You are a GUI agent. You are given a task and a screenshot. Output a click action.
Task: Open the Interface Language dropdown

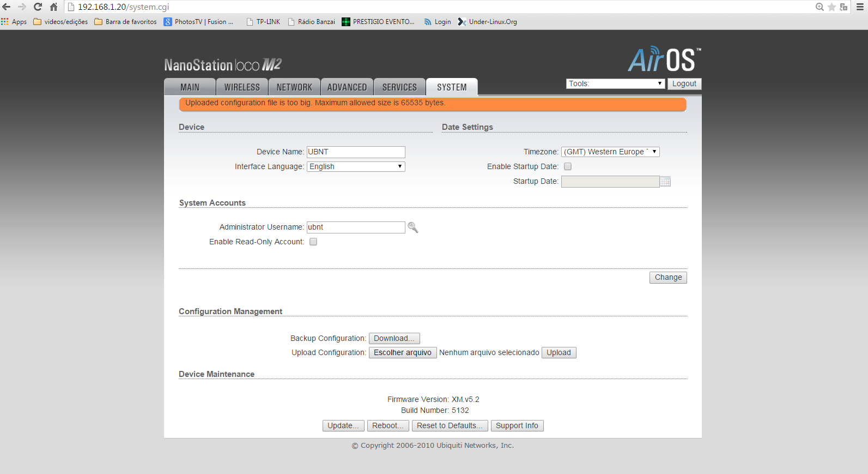[x=356, y=167]
